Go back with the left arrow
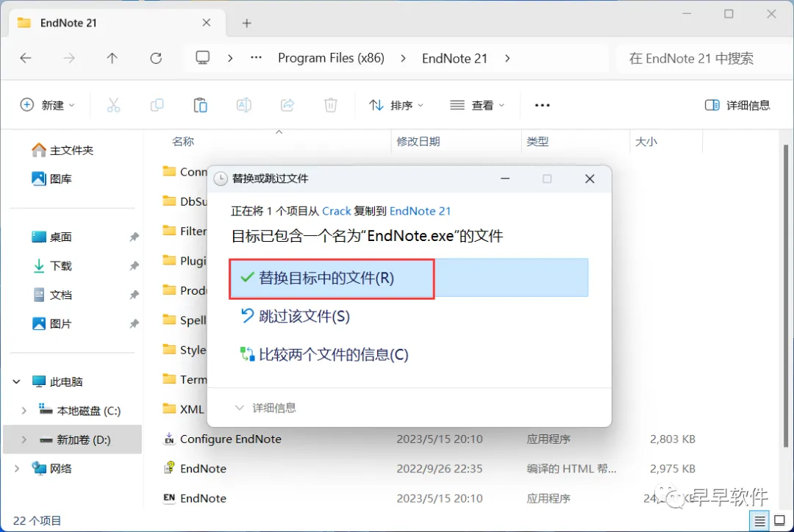 [26, 58]
